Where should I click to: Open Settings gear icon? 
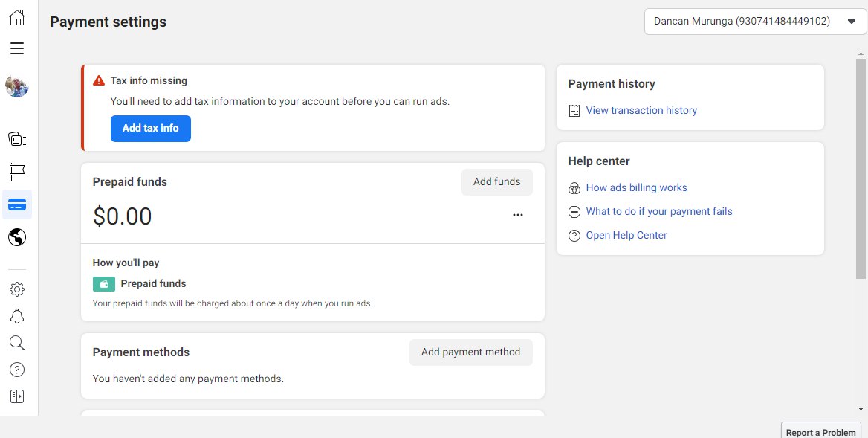17,289
